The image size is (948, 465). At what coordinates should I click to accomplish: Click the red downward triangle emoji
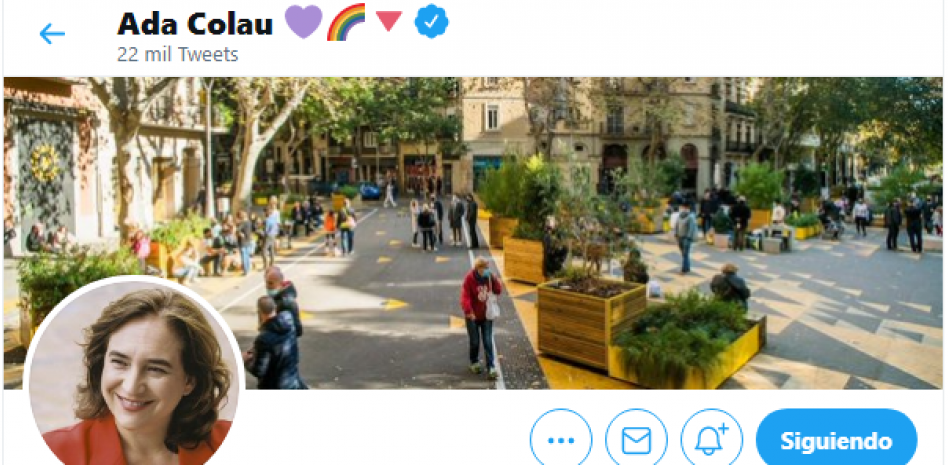pyautogui.click(x=389, y=21)
